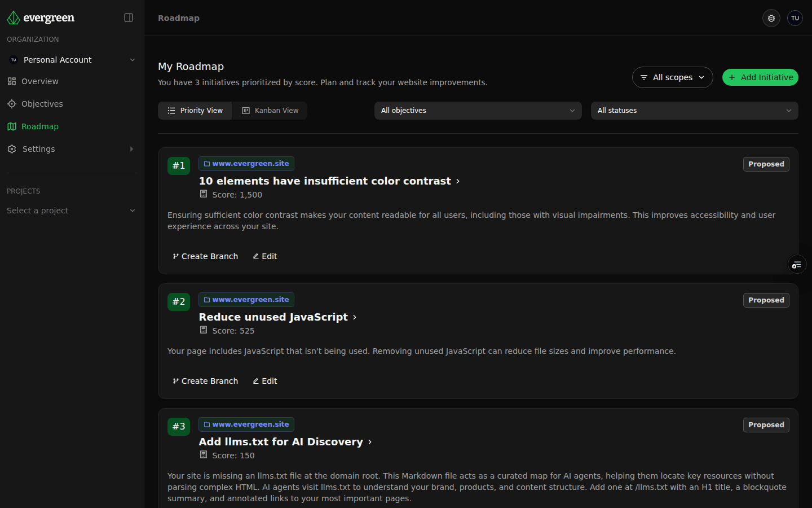Select the Priority View tab

tap(195, 110)
